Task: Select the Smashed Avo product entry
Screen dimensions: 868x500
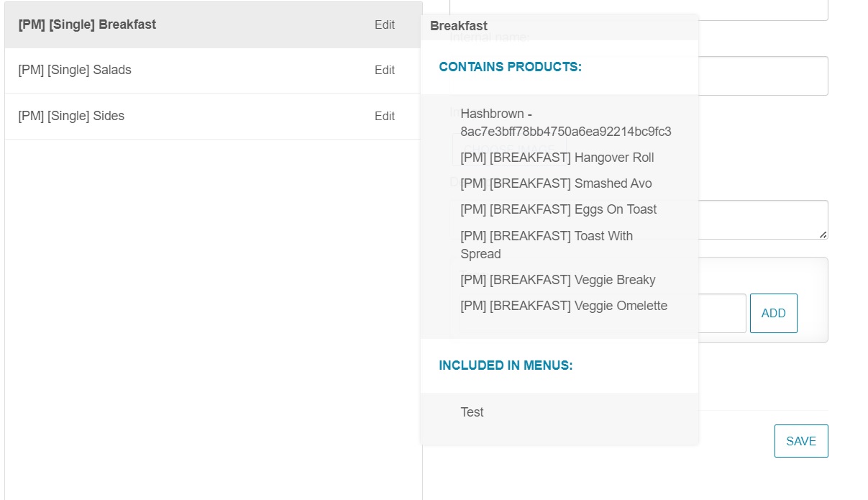Action: [x=556, y=183]
